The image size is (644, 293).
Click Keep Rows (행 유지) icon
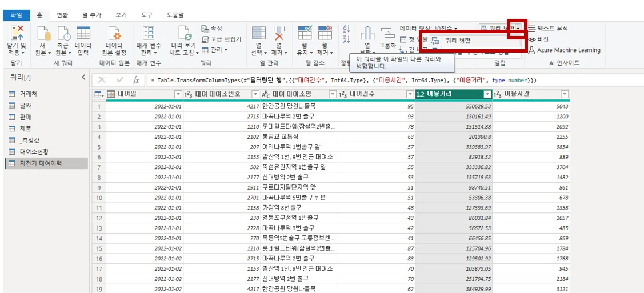(305, 33)
